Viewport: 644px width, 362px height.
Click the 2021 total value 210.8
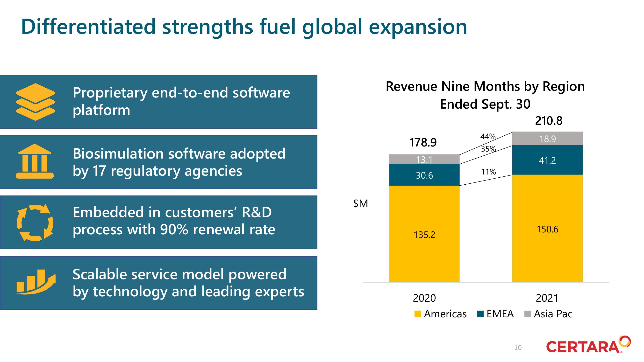pyautogui.click(x=549, y=121)
